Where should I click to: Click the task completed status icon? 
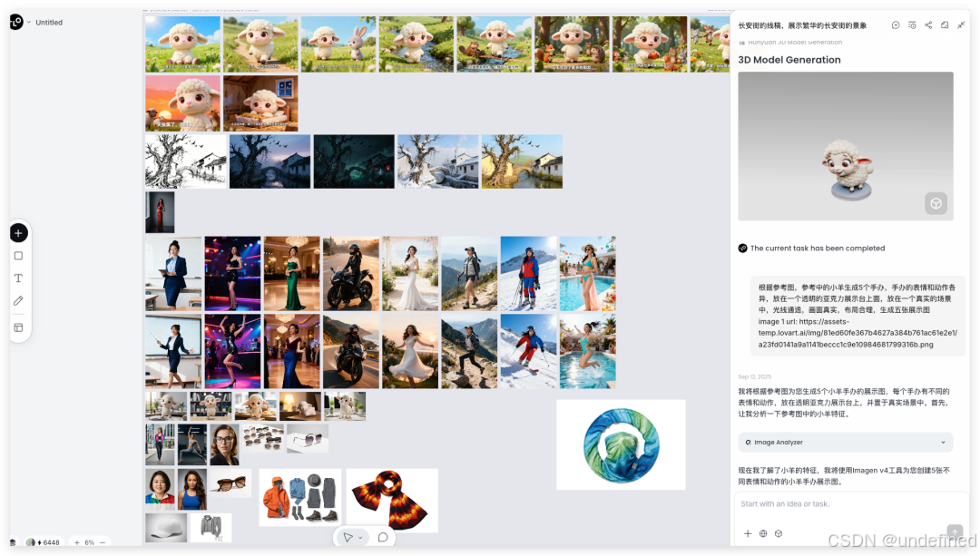(x=742, y=248)
